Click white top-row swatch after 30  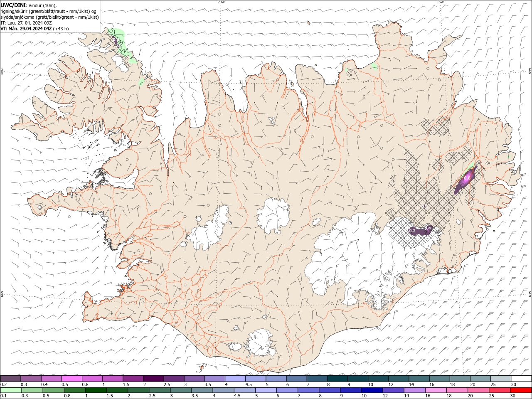point(521,379)
